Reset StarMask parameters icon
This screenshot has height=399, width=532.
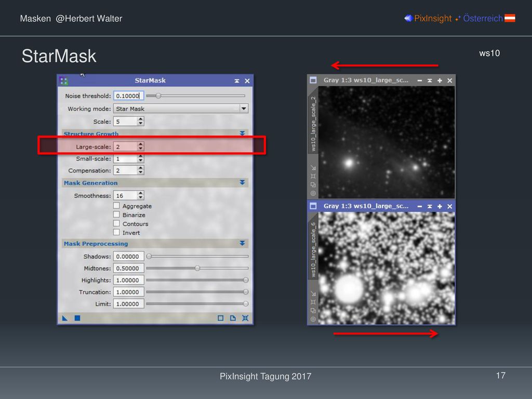point(245,318)
